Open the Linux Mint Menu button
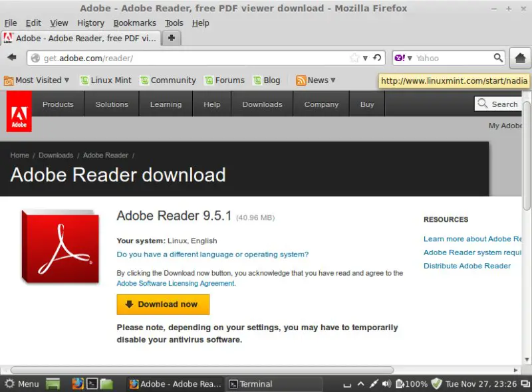 [22, 384]
